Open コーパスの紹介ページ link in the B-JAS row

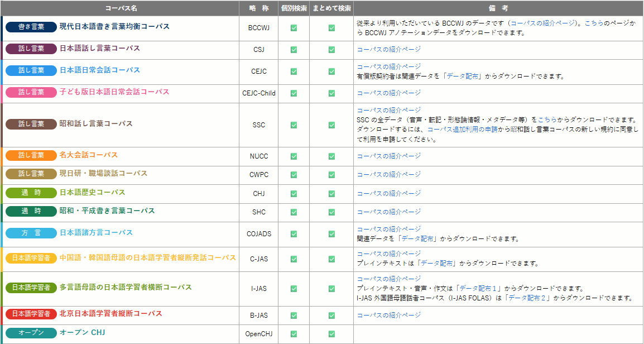(x=388, y=316)
